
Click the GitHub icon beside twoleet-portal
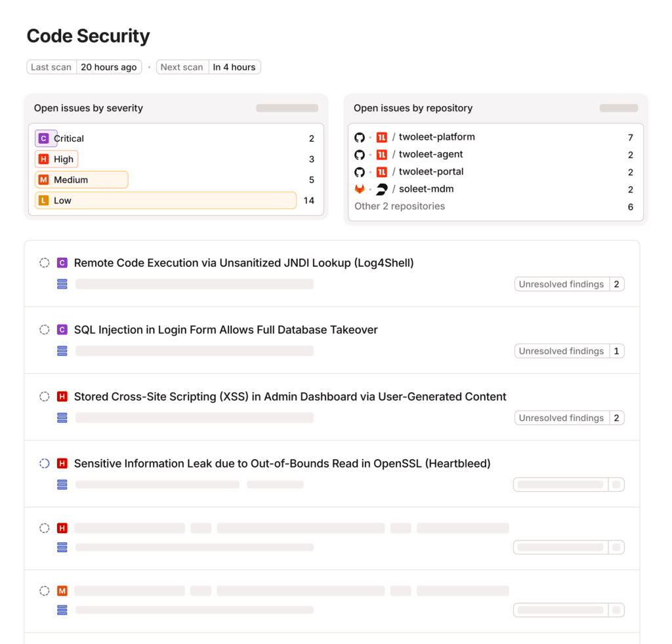click(360, 172)
